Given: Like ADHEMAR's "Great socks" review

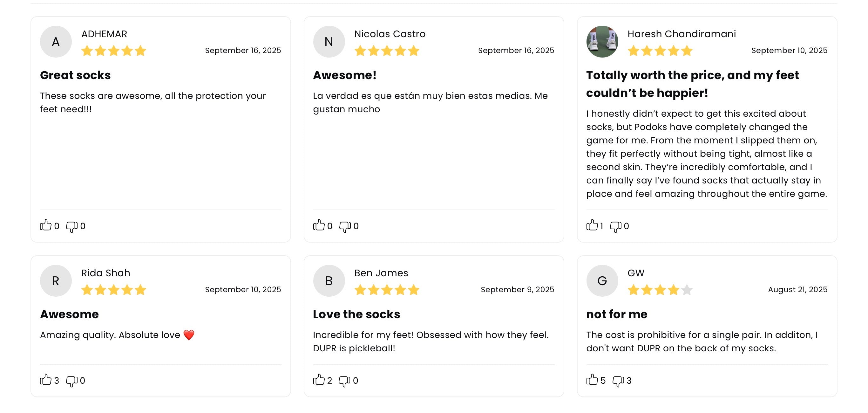Looking at the screenshot, I should [x=46, y=225].
